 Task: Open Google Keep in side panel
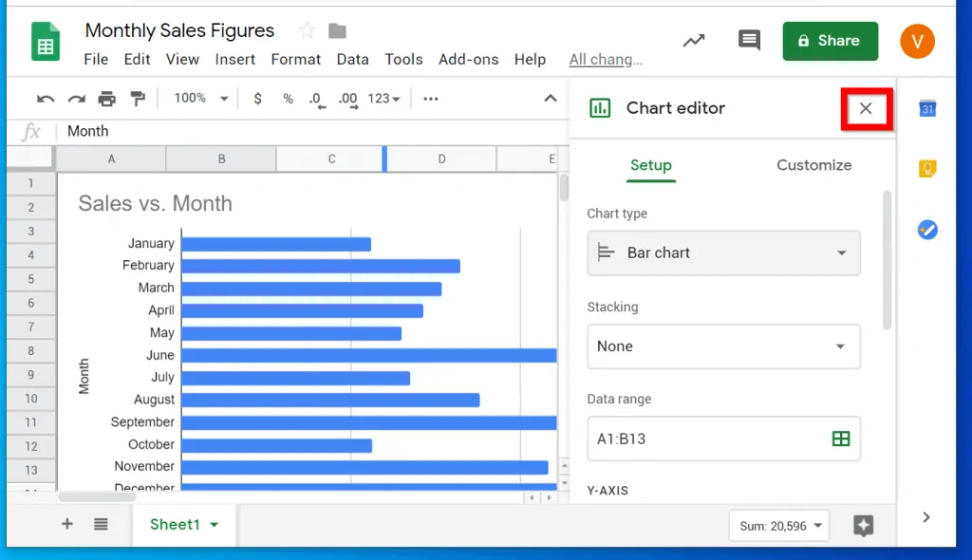(x=927, y=169)
